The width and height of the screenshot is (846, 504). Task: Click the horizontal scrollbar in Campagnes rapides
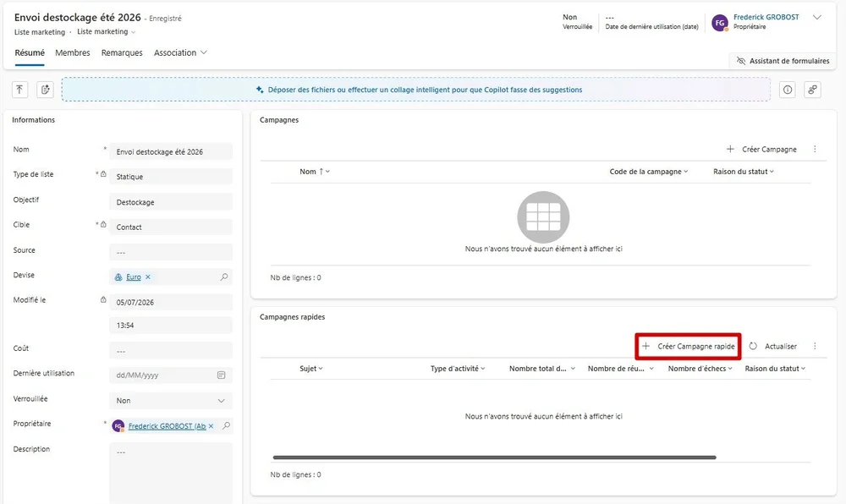point(494,457)
